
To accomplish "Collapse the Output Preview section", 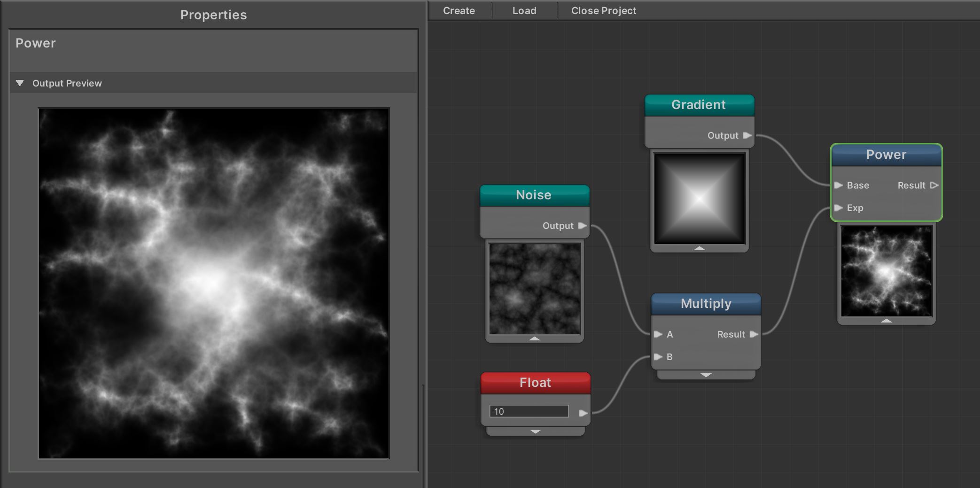I will [20, 83].
